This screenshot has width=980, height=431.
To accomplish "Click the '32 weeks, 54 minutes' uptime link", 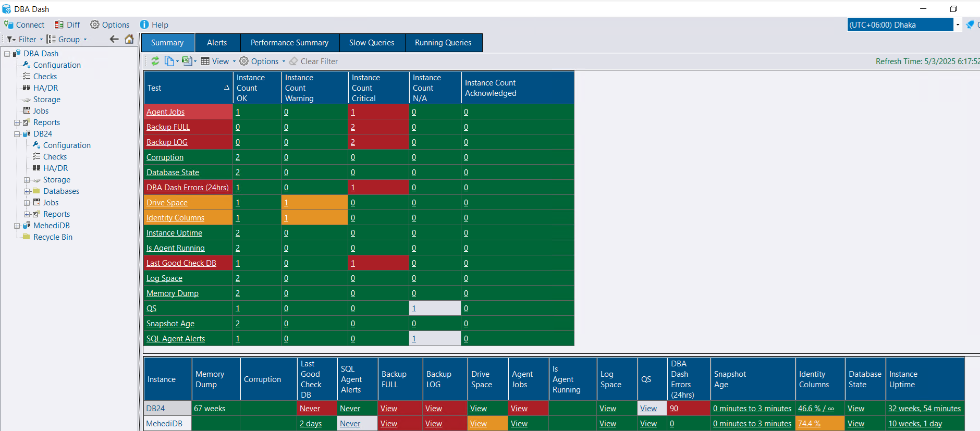I will coord(924,408).
